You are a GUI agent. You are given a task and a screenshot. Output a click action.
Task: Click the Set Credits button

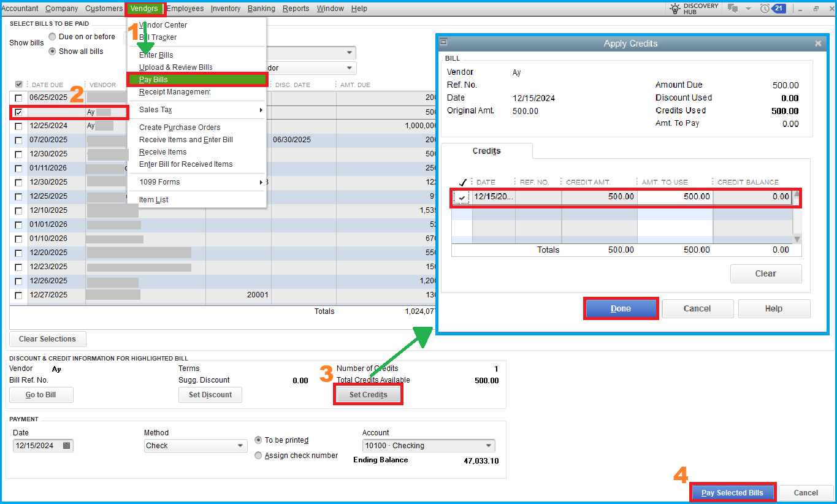(x=368, y=395)
